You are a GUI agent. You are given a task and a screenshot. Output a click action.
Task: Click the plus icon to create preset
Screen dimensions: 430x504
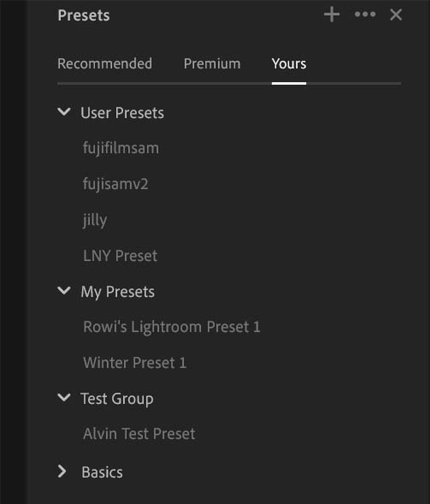coord(332,15)
